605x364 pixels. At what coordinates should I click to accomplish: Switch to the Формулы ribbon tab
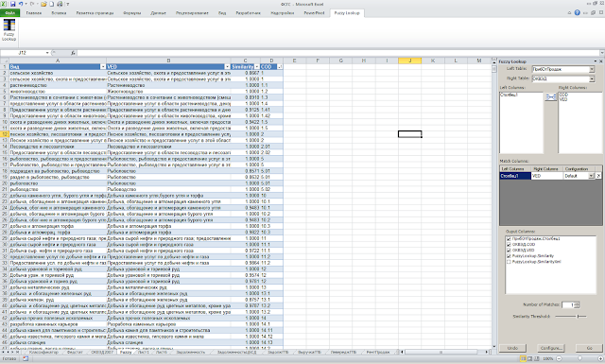(x=132, y=12)
